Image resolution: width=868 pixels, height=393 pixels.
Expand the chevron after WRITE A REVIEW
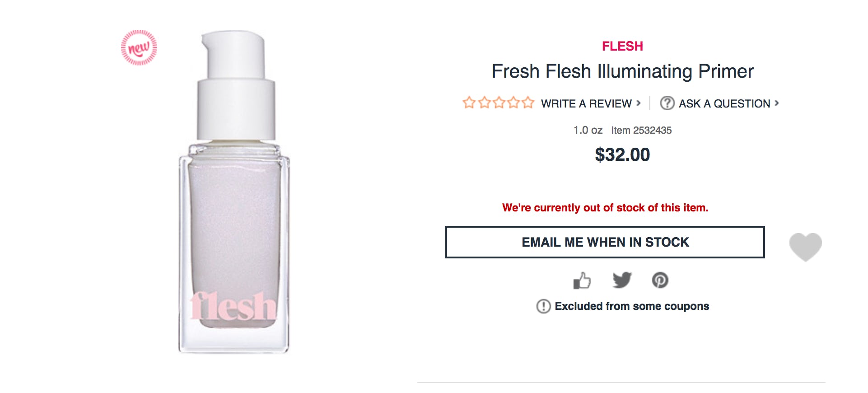point(639,103)
